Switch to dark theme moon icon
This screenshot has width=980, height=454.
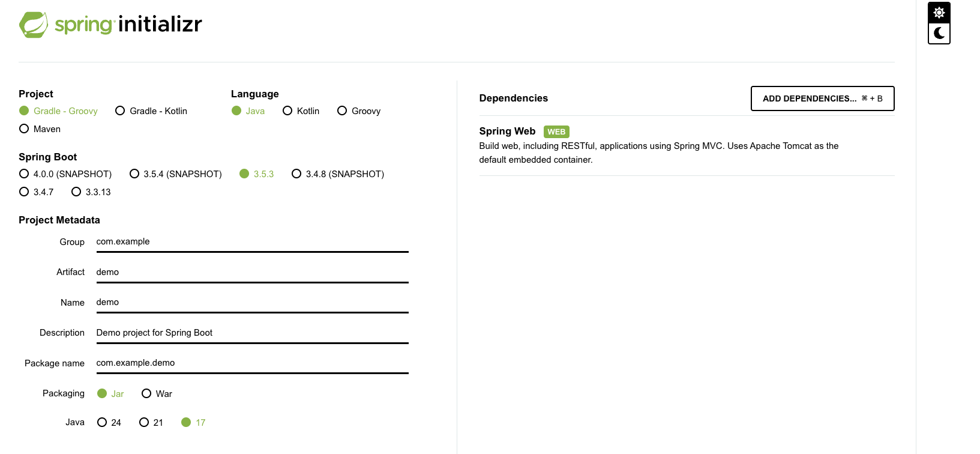click(939, 34)
